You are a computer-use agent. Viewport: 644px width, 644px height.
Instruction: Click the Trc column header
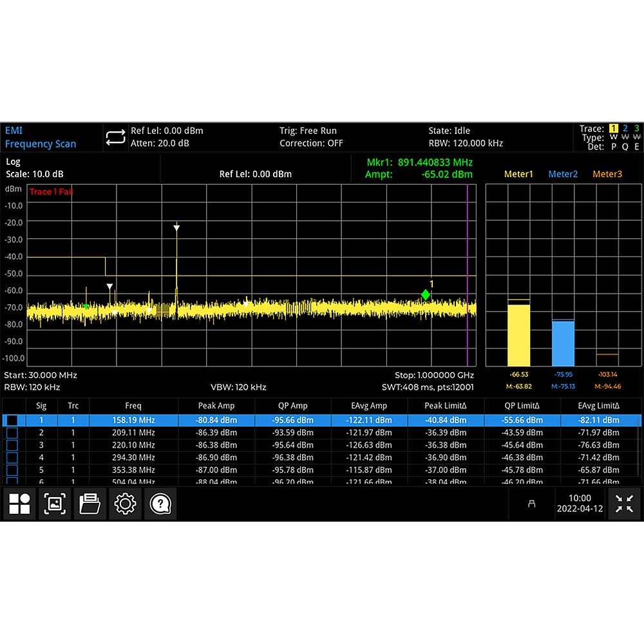pyautogui.click(x=73, y=406)
